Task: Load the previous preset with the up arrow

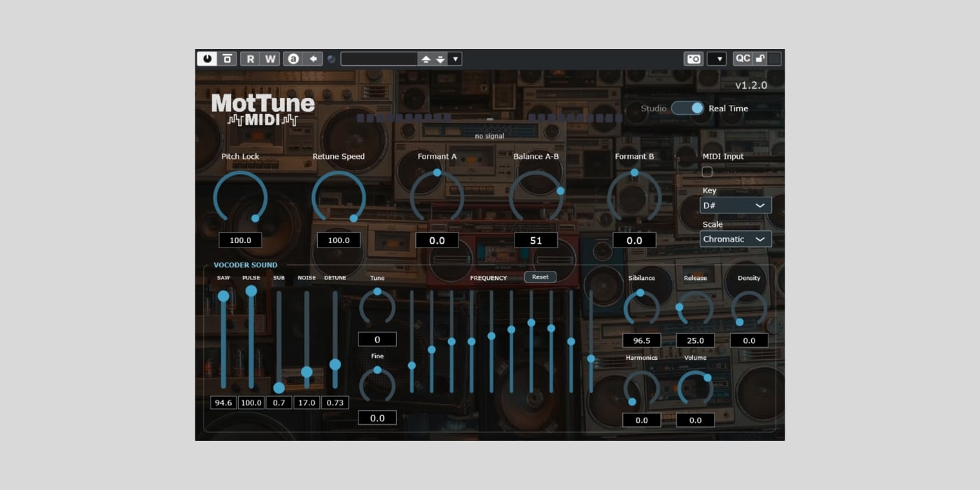Action: pos(426,59)
